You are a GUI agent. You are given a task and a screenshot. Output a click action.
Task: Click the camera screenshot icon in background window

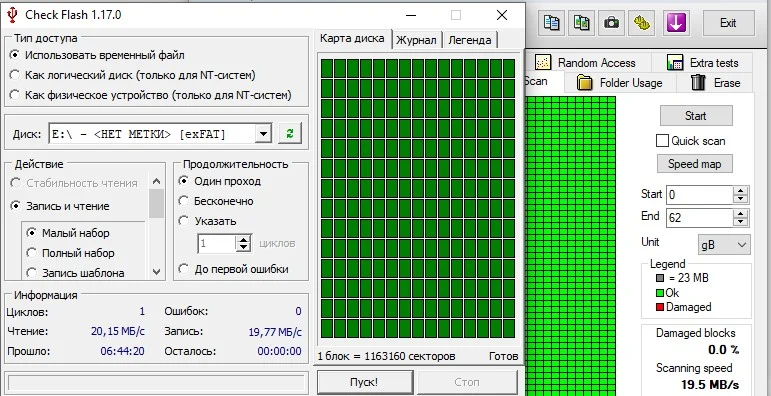click(x=611, y=23)
